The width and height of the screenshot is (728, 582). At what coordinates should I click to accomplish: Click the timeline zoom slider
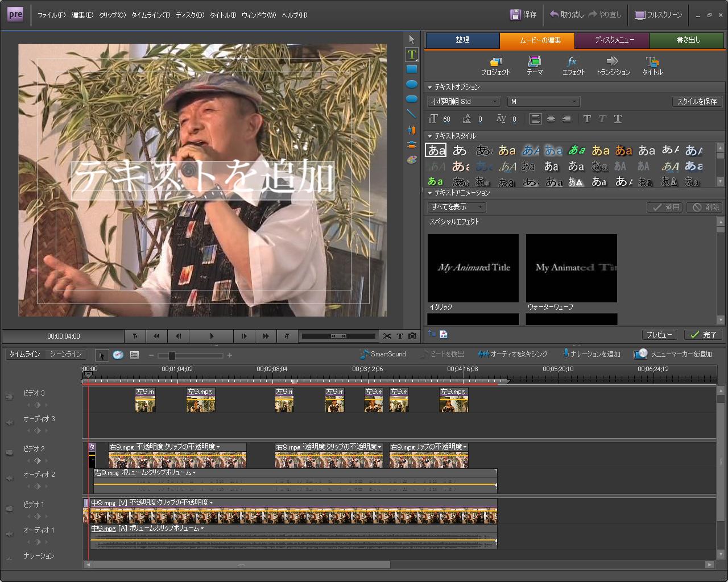coord(172,356)
